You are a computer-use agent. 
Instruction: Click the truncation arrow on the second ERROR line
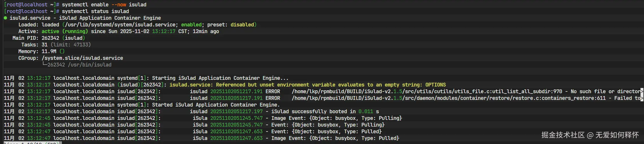click(x=642, y=98)
